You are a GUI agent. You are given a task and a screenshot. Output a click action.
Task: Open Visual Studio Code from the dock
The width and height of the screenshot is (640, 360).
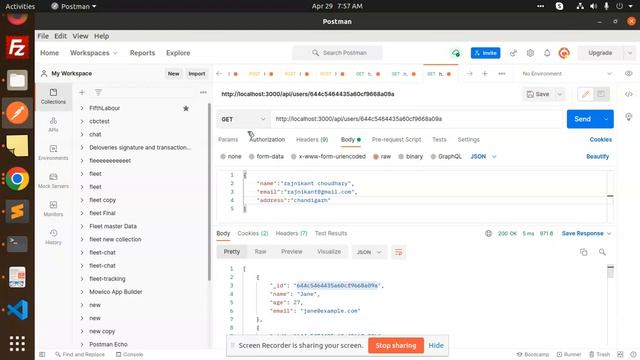click(x=17, y=309)
